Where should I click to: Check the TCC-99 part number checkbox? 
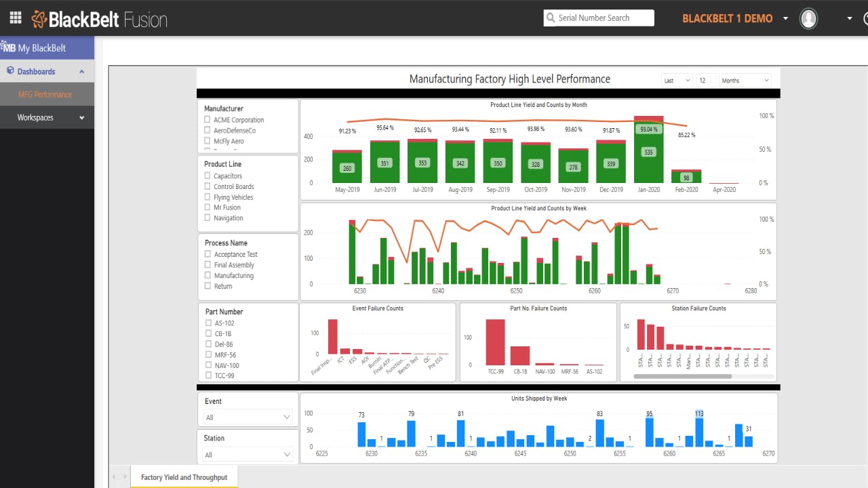click(209, 375)
